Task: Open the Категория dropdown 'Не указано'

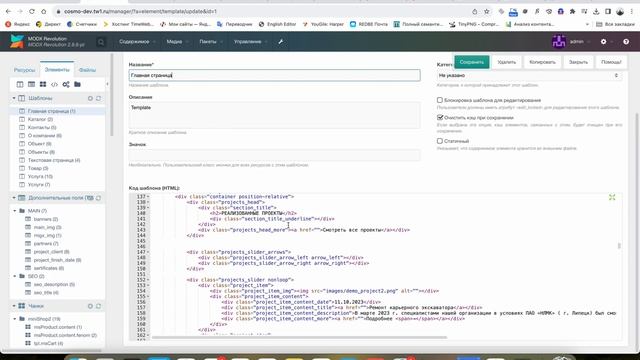Action: coord(529,76)
